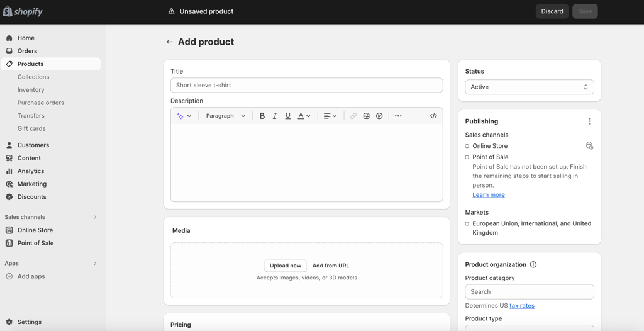Viewport: 644px width, 331px height.
Task: Follow the tax rates link
Action: pos(522,306)
